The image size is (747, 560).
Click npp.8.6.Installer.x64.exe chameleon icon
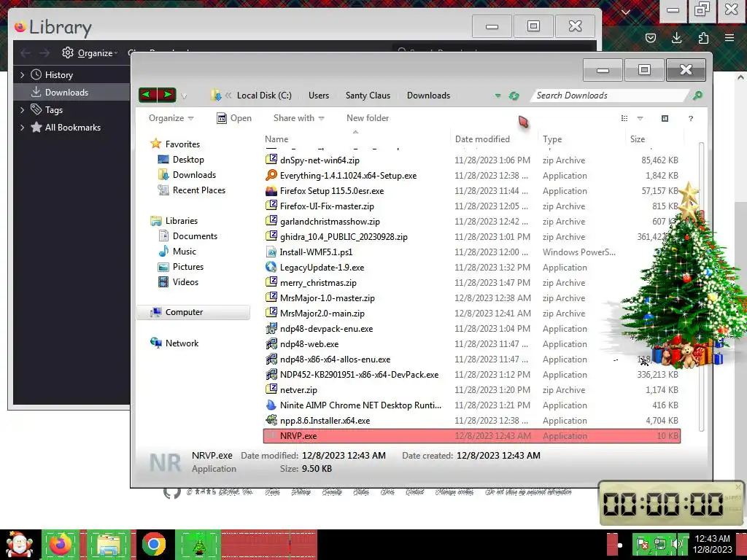tap(271, 421)
